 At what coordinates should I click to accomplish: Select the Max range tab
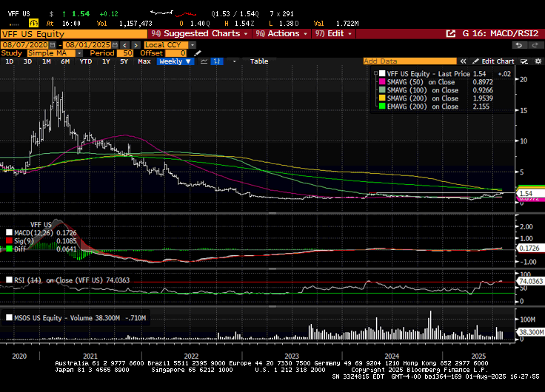pyautogui.click(x=144, y=61)
